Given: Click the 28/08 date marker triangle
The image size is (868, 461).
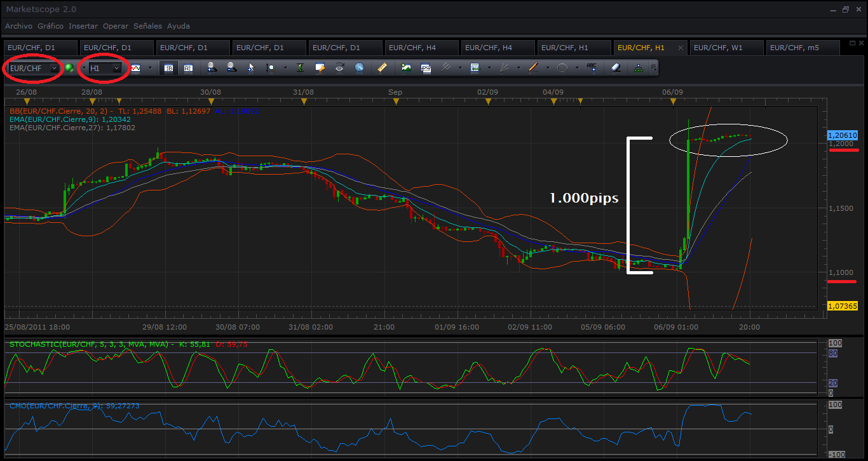Looking at the screenshot, I should pyautogui.click(x=93, y=102).
